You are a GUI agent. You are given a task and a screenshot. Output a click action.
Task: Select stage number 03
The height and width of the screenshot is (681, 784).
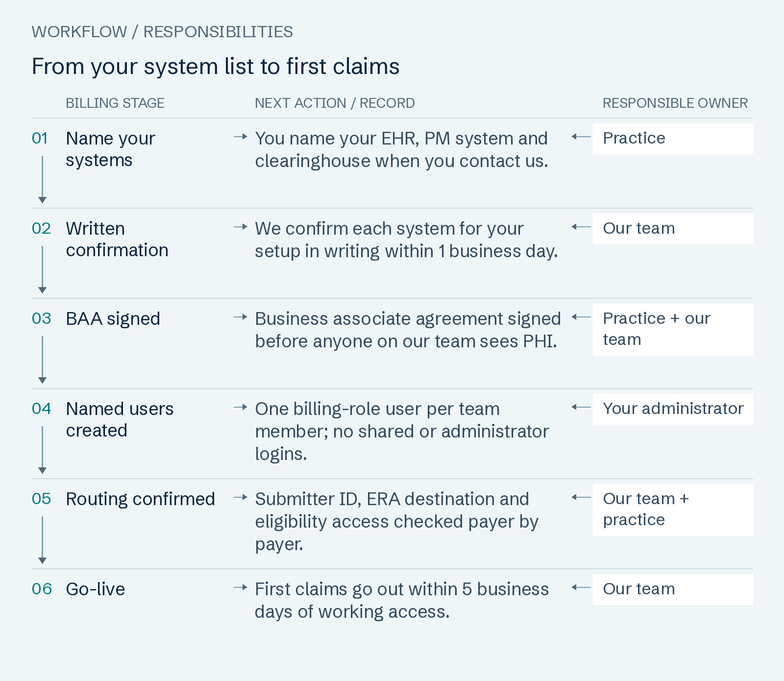click(x=41, y=319)
